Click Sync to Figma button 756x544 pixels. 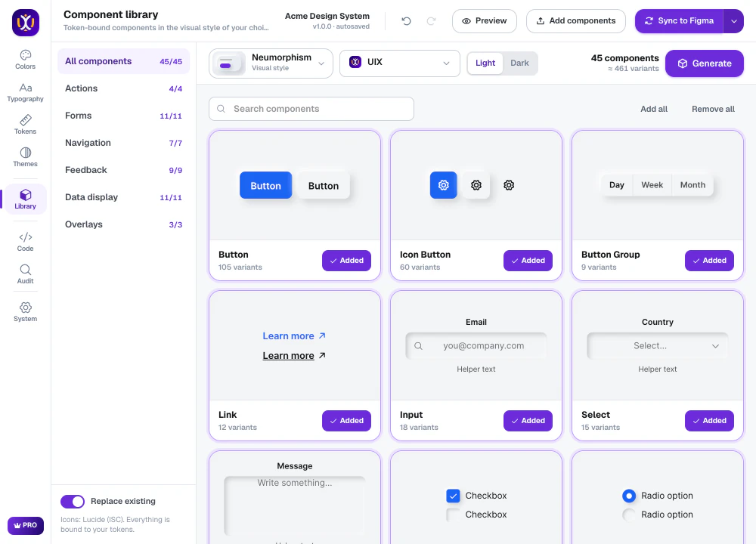pyautogui.click(x=680, y=21)
